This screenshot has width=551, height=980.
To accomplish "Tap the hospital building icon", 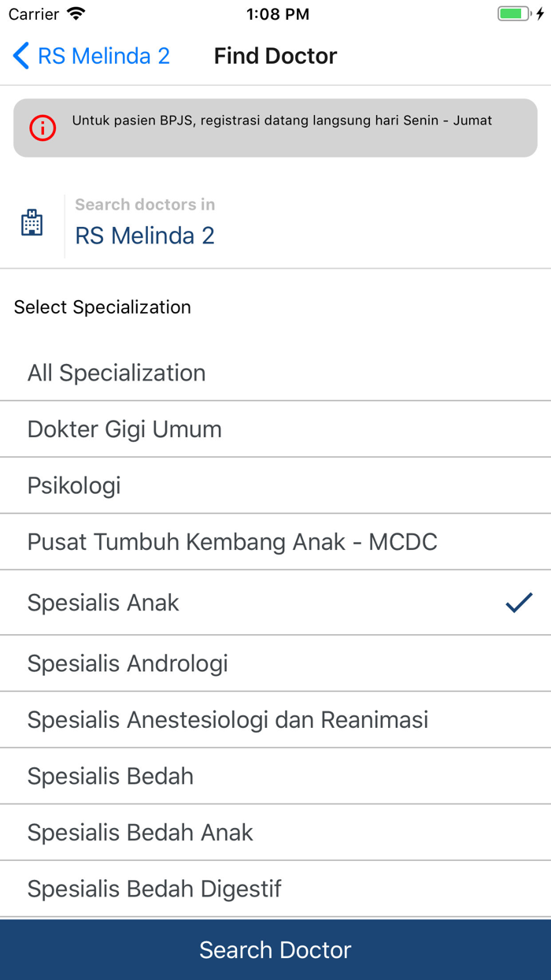I will click(31, 221).
